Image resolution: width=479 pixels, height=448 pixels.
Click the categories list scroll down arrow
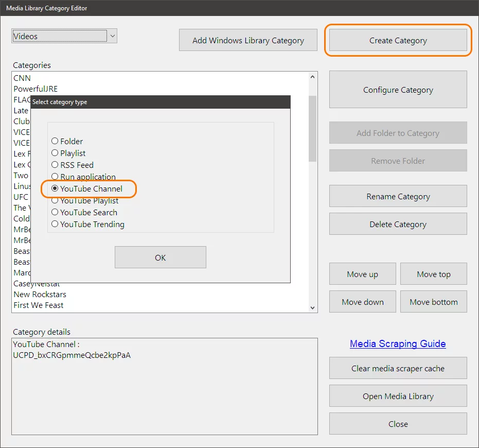click(312, 307)
